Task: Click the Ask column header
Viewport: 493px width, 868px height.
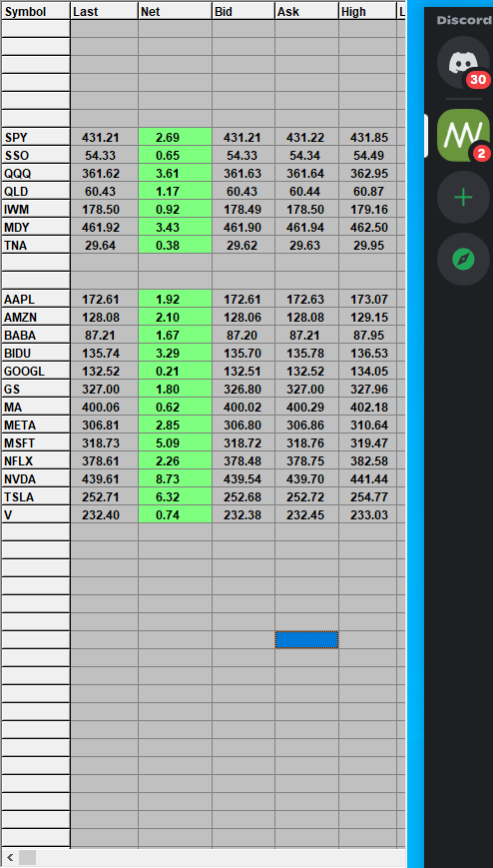Action: tap(307, 11)
